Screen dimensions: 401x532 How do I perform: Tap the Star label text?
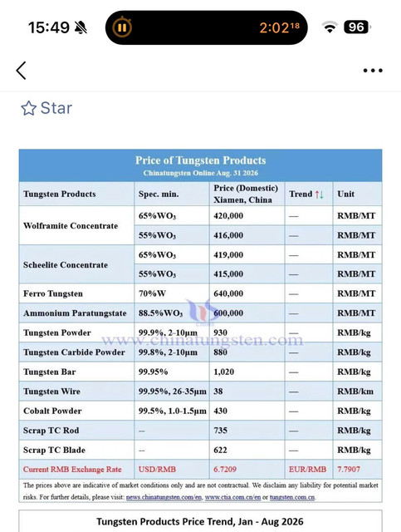coord(56,108)
